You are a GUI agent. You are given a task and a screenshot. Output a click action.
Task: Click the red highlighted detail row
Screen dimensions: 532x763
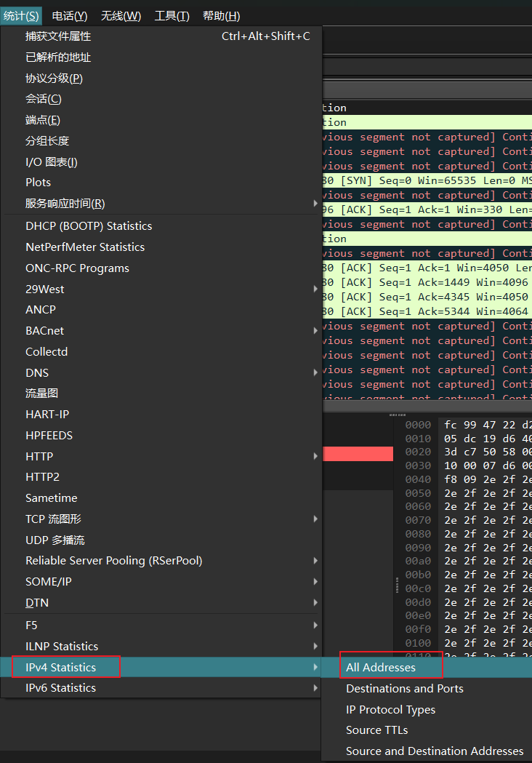[x=358, y=454]
